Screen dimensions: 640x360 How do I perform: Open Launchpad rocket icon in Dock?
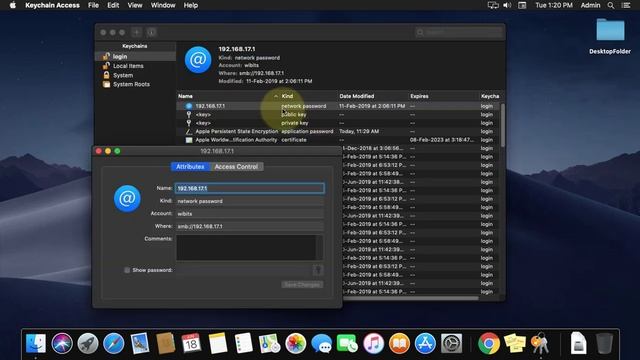pos(88,343)
